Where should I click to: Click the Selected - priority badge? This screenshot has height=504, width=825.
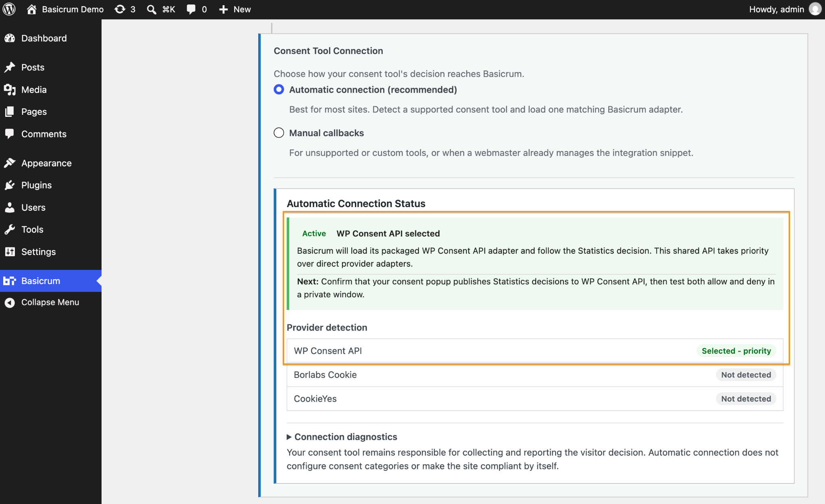tap(736, 351)
